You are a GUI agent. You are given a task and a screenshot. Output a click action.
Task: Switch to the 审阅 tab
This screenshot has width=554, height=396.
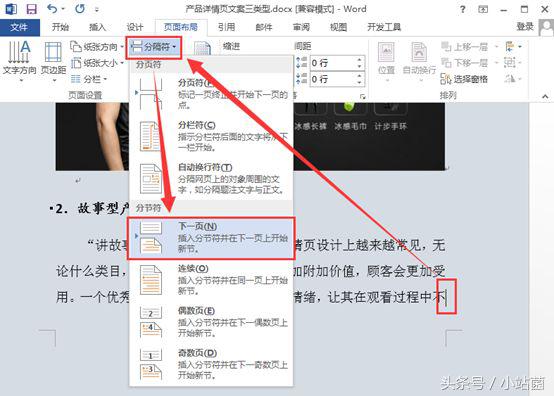pyautogui.click(x=301, y=27)
